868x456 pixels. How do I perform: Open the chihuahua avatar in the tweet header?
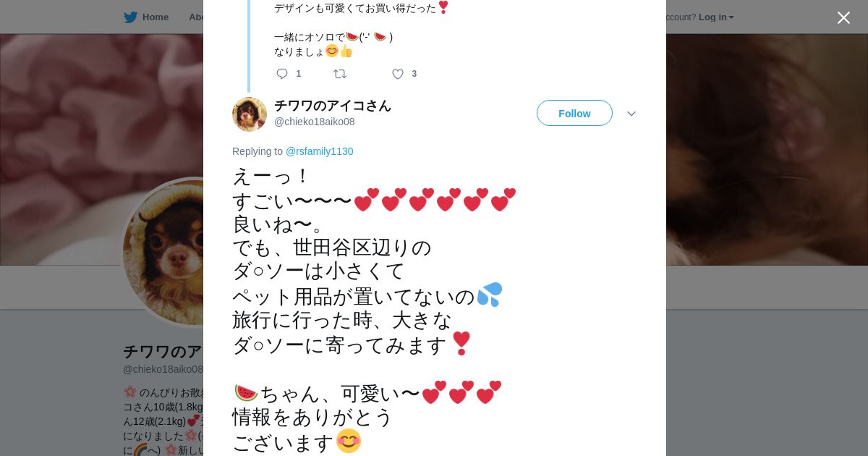point(250,114)
